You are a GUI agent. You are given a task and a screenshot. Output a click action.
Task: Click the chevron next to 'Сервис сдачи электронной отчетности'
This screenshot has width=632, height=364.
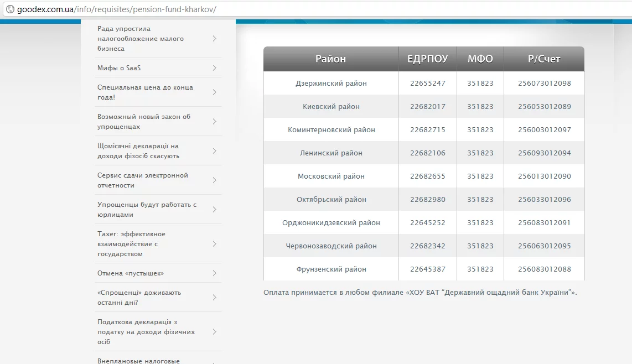tap(214, 180)
